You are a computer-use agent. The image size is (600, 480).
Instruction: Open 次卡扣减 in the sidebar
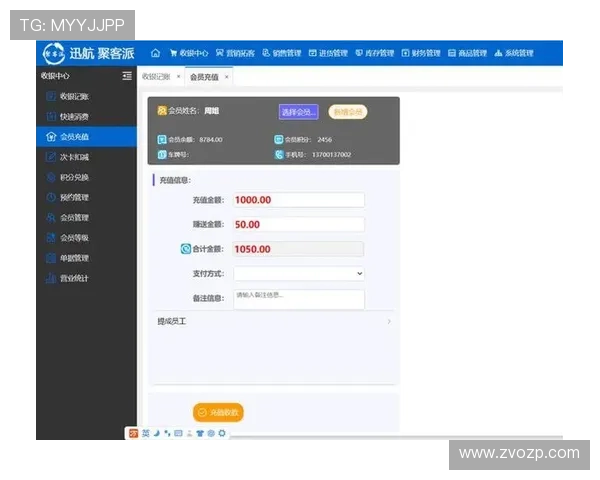(86, 157)
